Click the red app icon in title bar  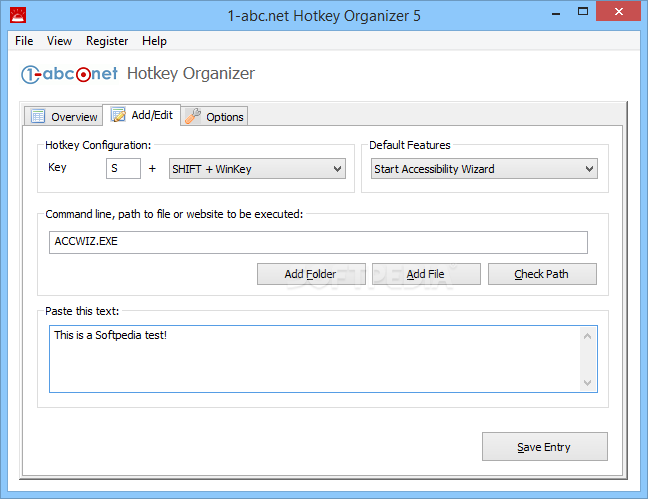tap(18, 15)
